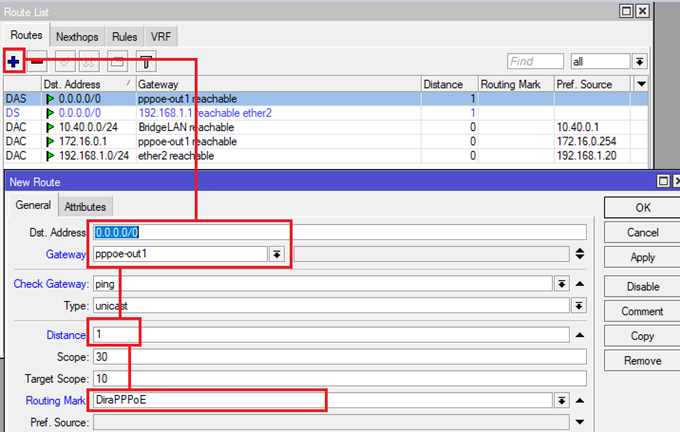Collapse the Distance field with up arrow

(x=579, y=335)
